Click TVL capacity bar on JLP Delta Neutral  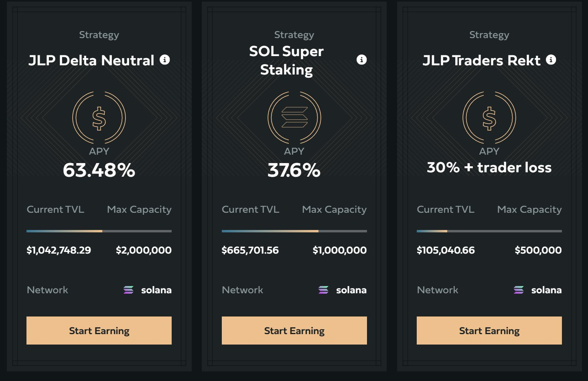(x=99, y=231)
